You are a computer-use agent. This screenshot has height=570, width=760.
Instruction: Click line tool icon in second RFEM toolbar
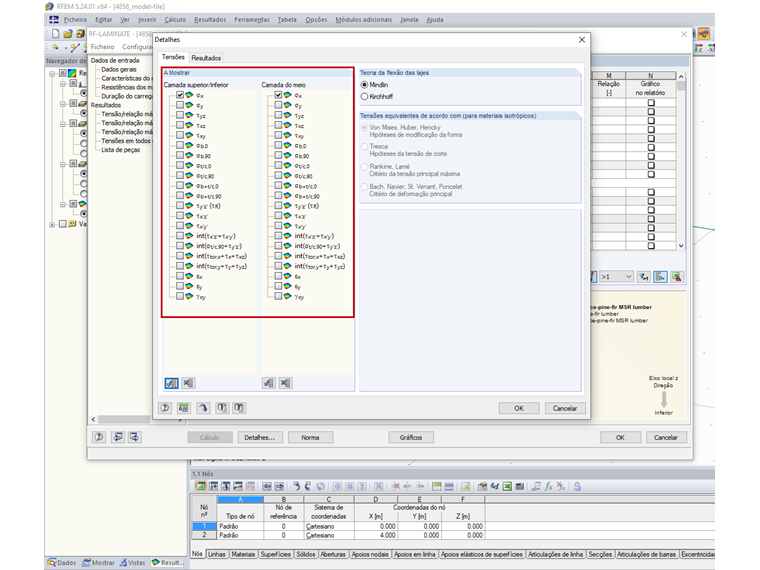[x=75, y=48]
